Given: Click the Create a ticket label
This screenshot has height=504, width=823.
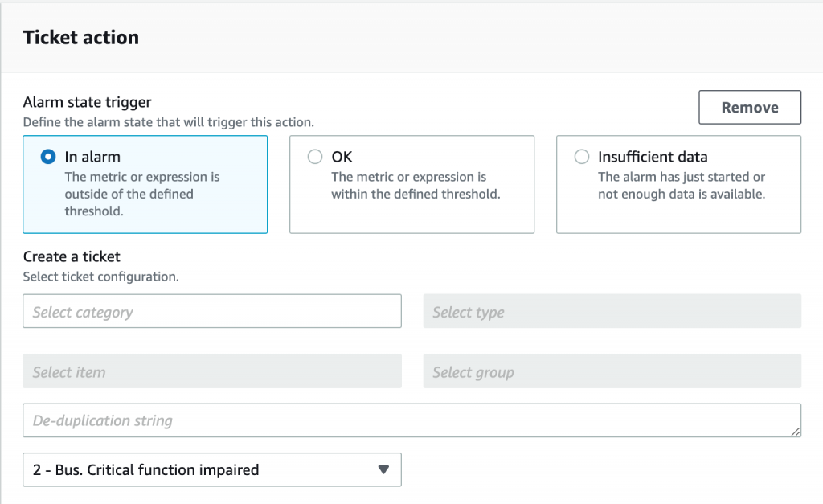Looking at the screenshot, I should click(72, 257).
